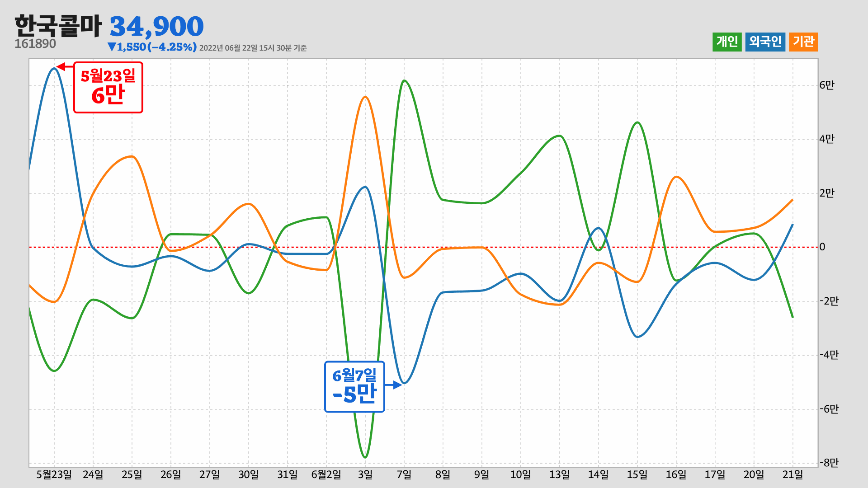Click the green line peak on 15일
The image size is (868, 488).
tap(637, 122)
